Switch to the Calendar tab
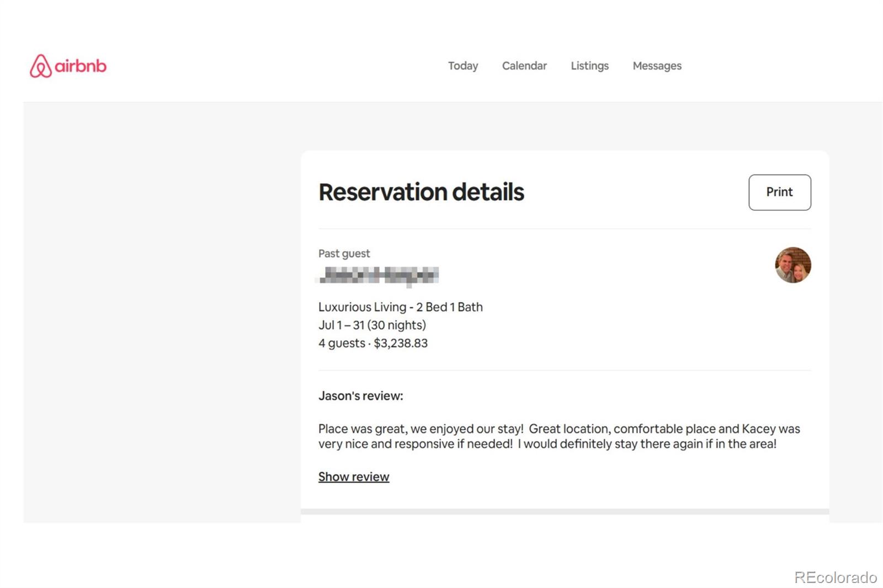 524,66
